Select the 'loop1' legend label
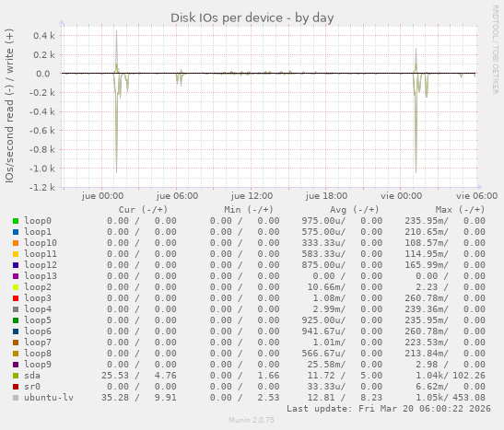504x430 pixels. (x=38, y=231)
